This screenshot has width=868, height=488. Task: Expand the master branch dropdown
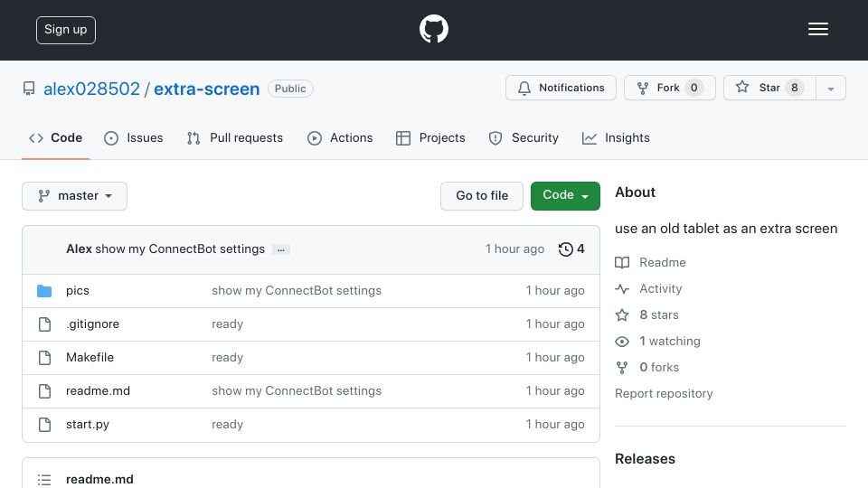(x=75, y=196)
